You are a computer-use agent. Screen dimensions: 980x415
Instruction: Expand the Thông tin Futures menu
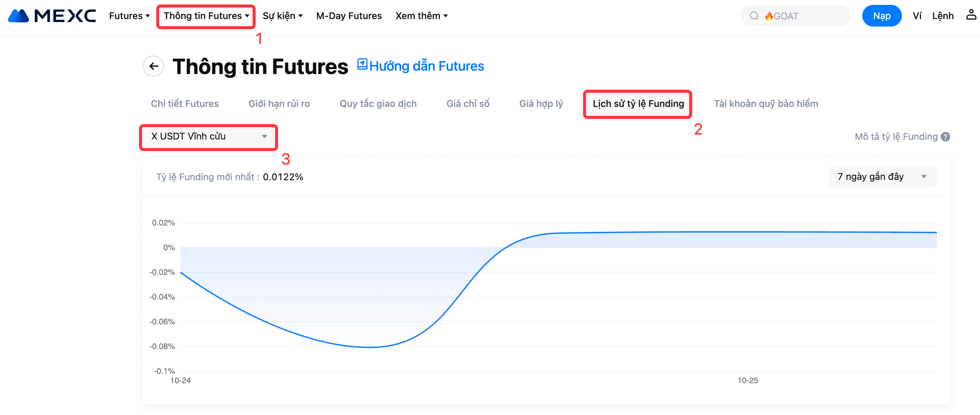(206, 16)
